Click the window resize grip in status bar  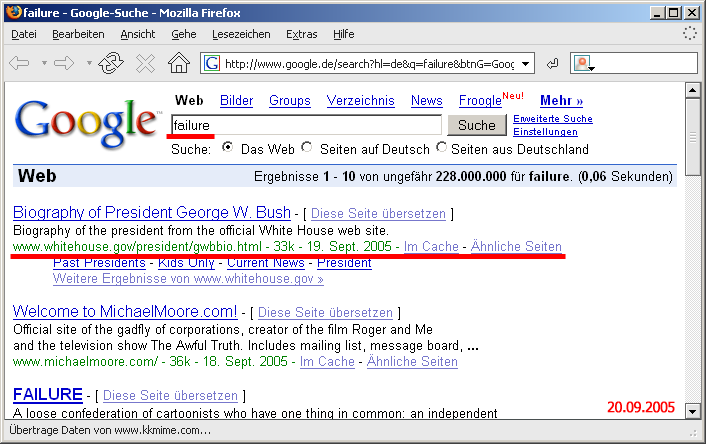693,433
